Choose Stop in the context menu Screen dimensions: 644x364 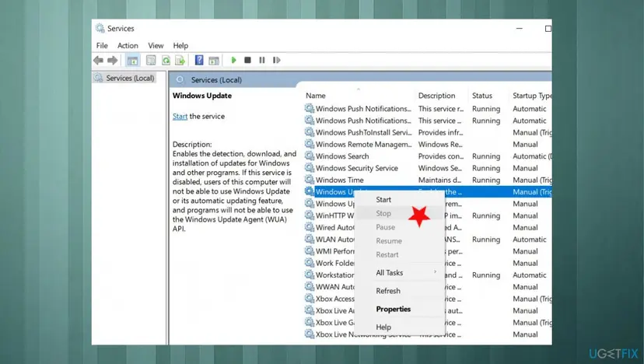pos(383,213)
